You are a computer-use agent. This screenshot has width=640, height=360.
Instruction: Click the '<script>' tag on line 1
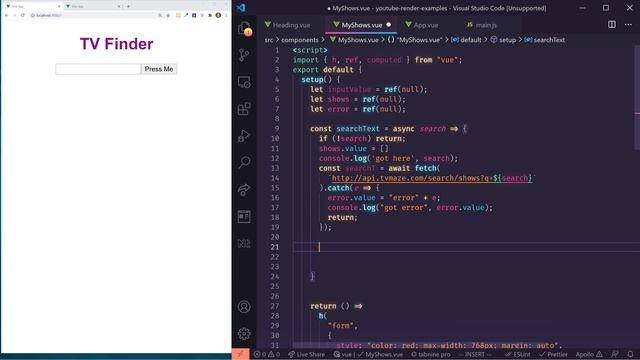coord(310,50)
